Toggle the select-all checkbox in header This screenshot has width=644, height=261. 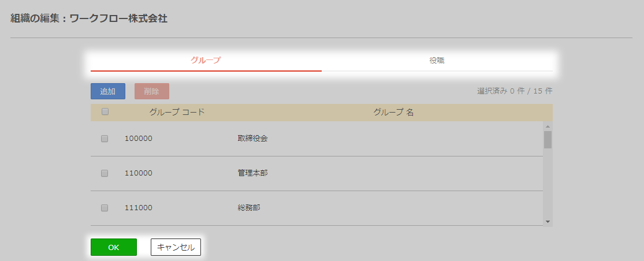tap(105, 111)
